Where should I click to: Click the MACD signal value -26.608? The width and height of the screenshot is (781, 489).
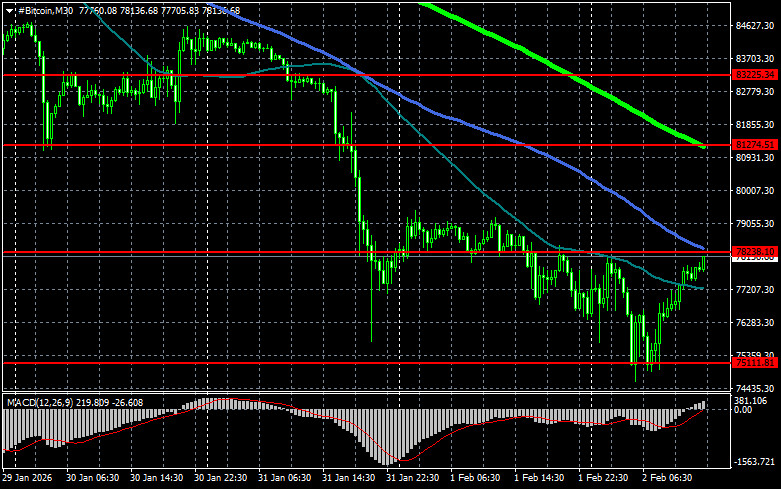coord(128,402)
